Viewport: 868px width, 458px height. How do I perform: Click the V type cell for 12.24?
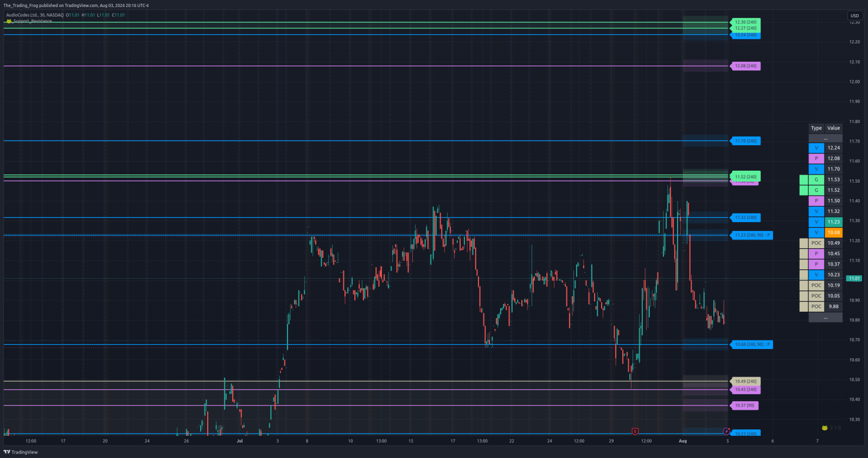(816, 148)
